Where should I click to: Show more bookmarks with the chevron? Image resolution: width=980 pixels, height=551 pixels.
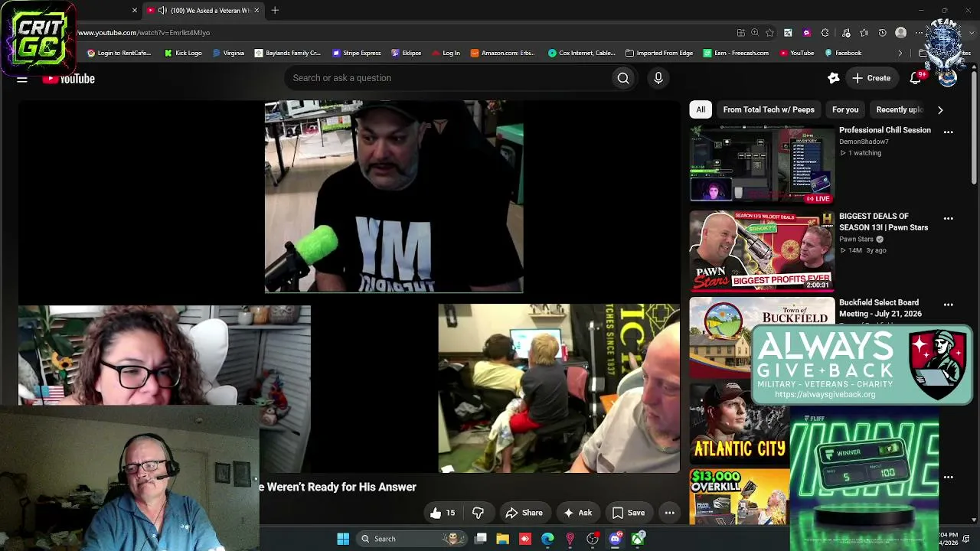point(900,54)
